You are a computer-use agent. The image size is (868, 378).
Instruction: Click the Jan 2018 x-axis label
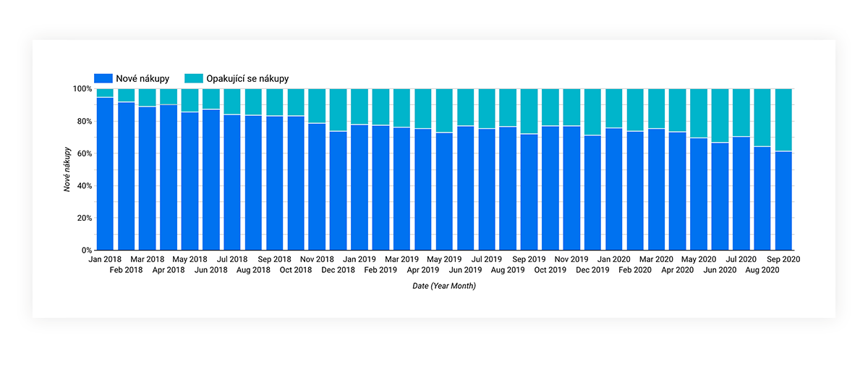tap(105, 259)
